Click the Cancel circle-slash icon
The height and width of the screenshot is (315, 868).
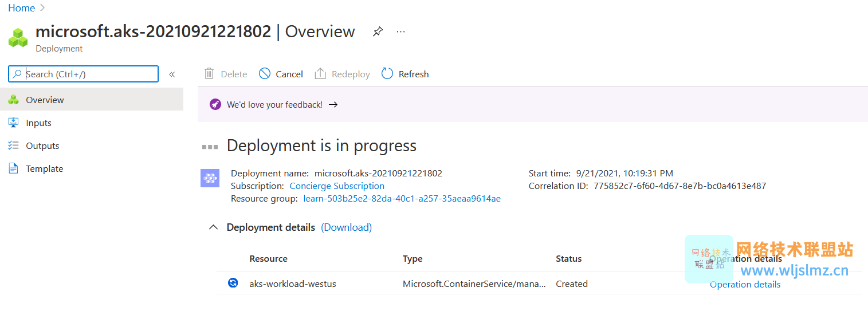tap(264, 73)
